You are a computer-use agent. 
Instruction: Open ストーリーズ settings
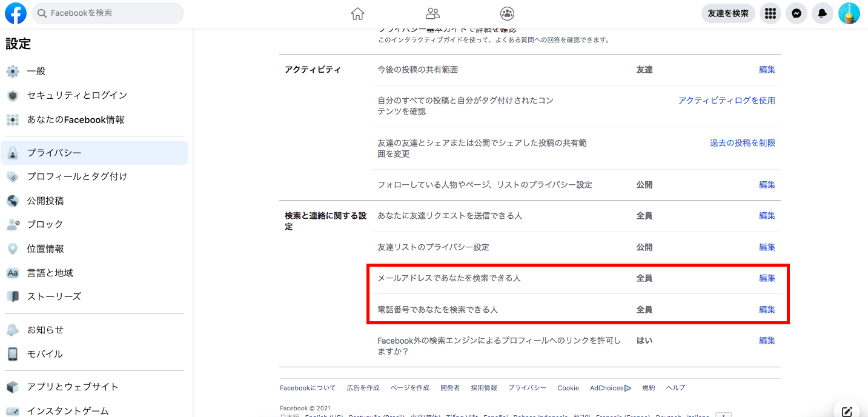pos(94,296)
